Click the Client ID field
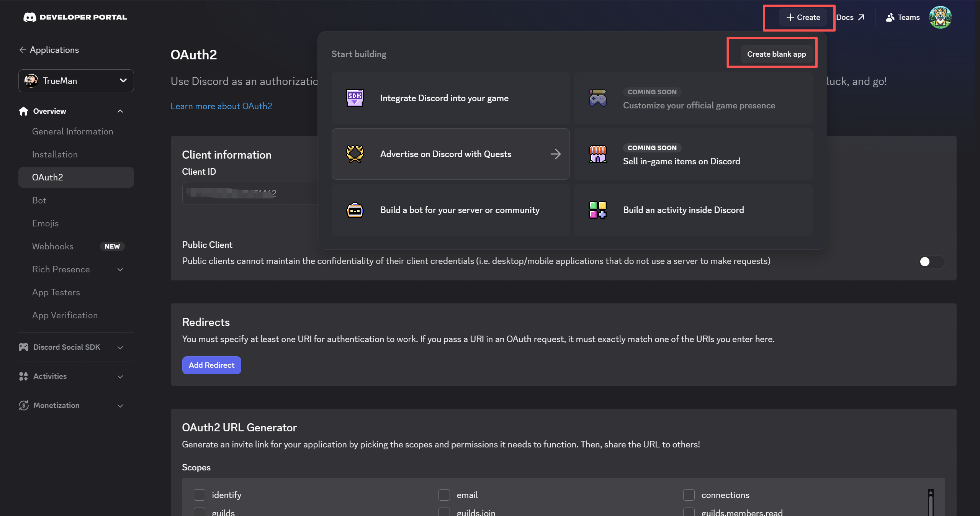 click(249, 193)
